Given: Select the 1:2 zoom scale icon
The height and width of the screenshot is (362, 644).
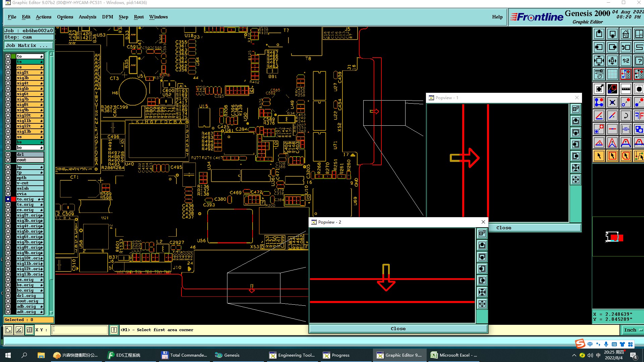Looking at the screenshot, I should 626,61.
